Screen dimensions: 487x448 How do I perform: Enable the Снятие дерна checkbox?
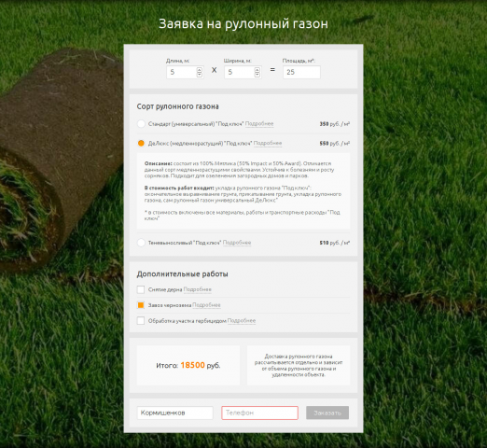tap(141, 289)
